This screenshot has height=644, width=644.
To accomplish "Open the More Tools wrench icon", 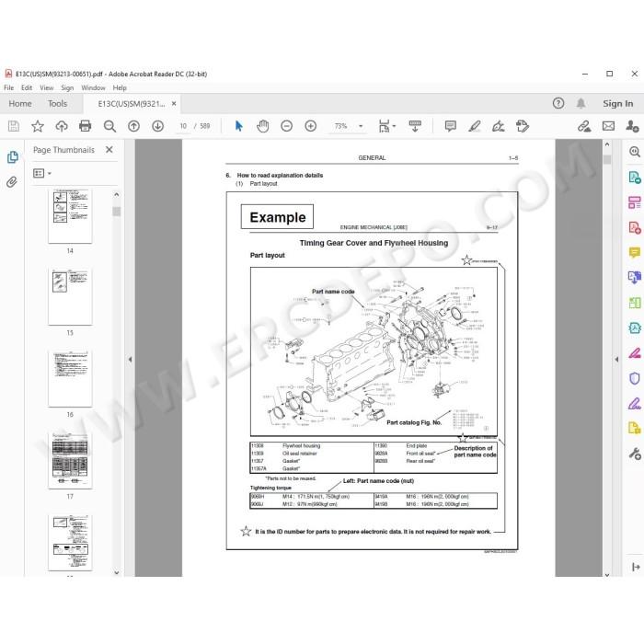I will click(635, 454).
